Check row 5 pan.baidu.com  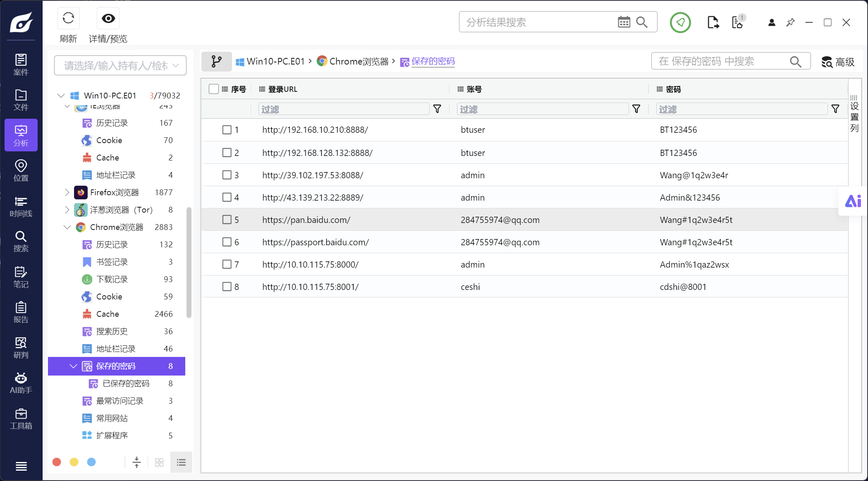(x=227, y=220)
